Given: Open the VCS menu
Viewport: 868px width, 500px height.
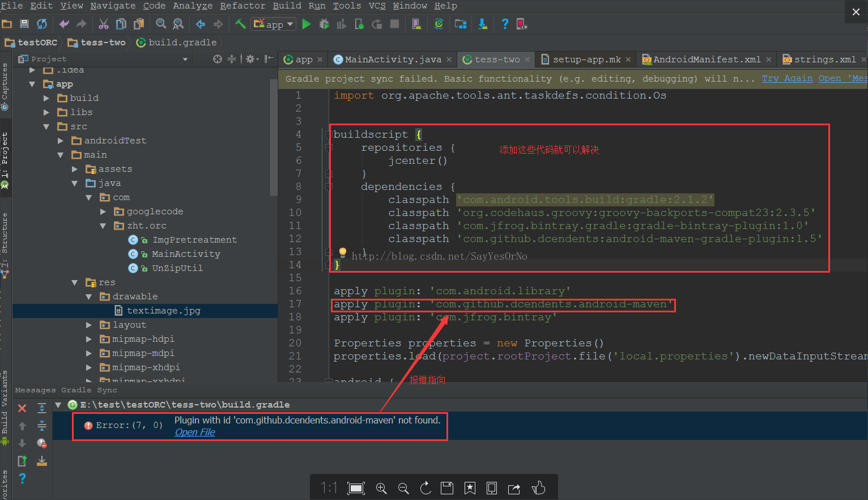Looking at the screenshot, I should (377, 6).
